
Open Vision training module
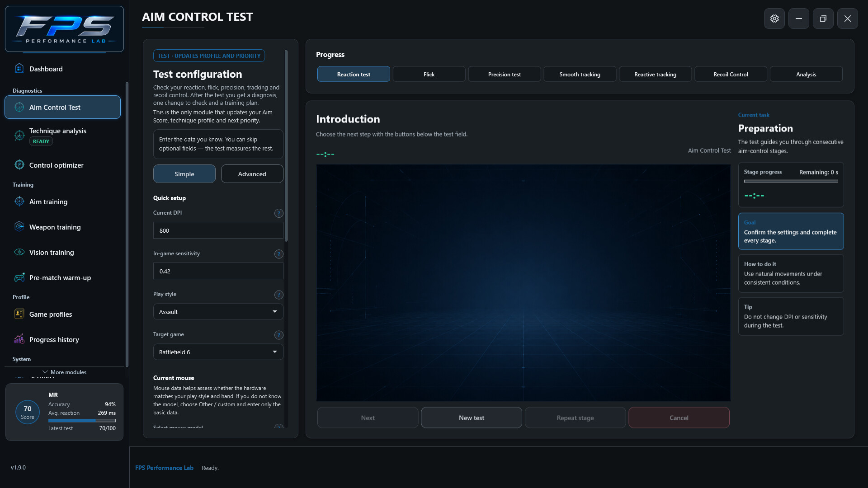click(x=62, y=252)
